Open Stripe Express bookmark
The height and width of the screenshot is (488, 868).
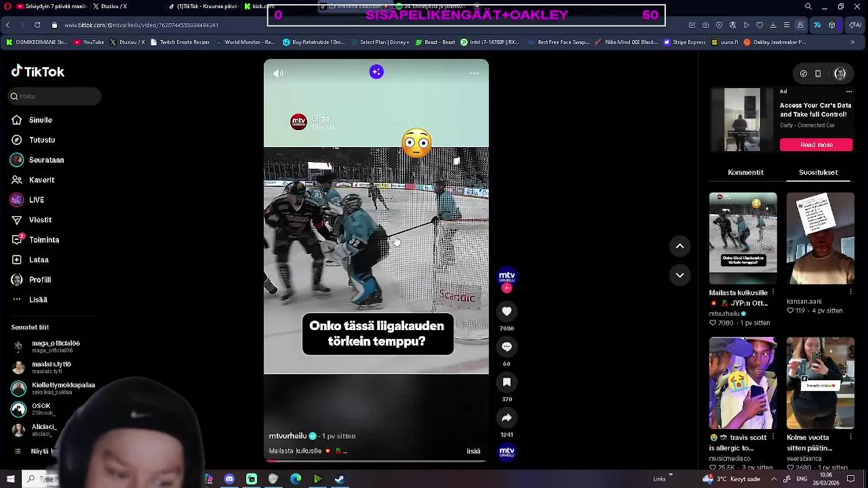(685, 42)
